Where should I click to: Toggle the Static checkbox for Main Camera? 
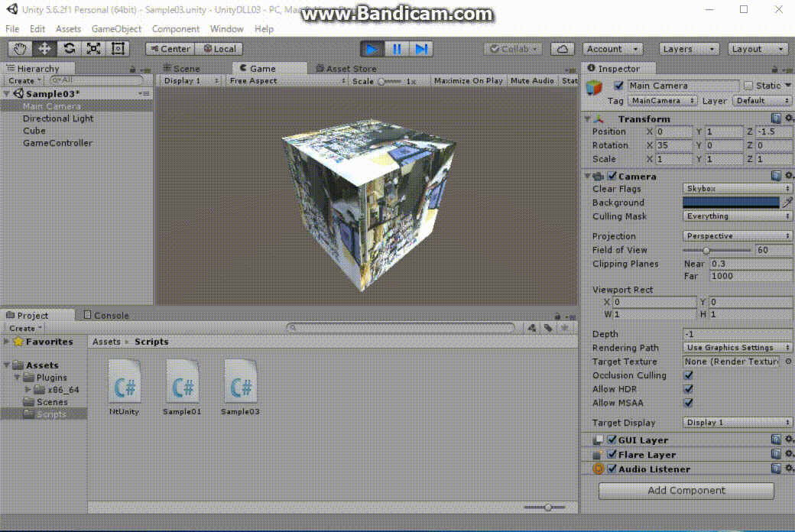[749, 86]
